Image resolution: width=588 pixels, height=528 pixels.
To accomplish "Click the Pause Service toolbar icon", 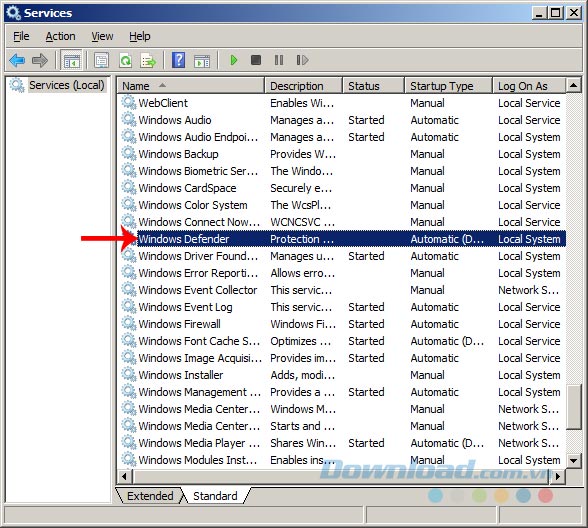I will tap(279, 60).
